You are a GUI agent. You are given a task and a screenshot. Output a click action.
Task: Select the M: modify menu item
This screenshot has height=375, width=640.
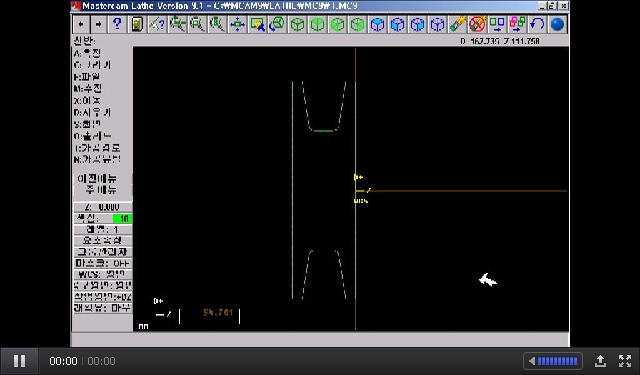click(x=88, y=88)
